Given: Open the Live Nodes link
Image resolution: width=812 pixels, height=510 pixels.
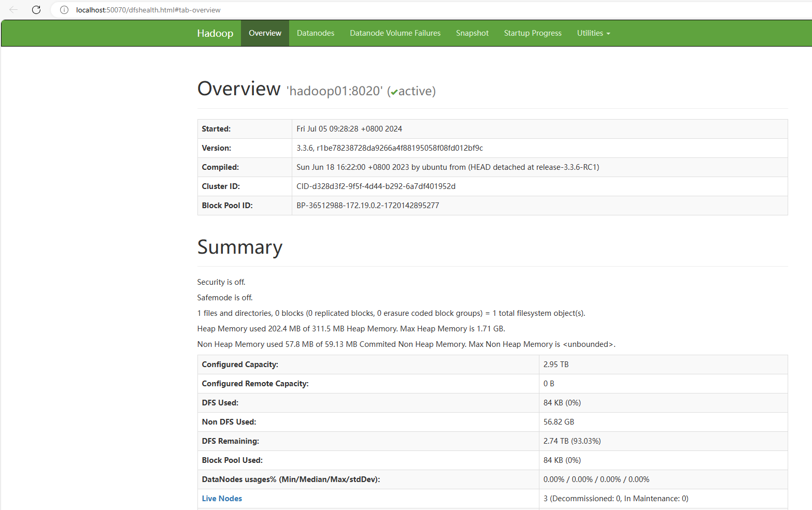Looking at the screenshot, I should (x=222, y=498).
